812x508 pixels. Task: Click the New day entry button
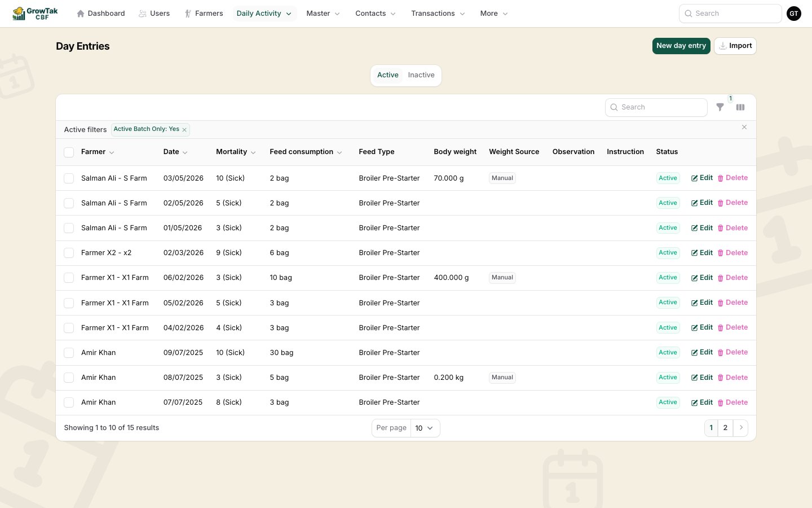pyautogui.click(x=681, y=46)
